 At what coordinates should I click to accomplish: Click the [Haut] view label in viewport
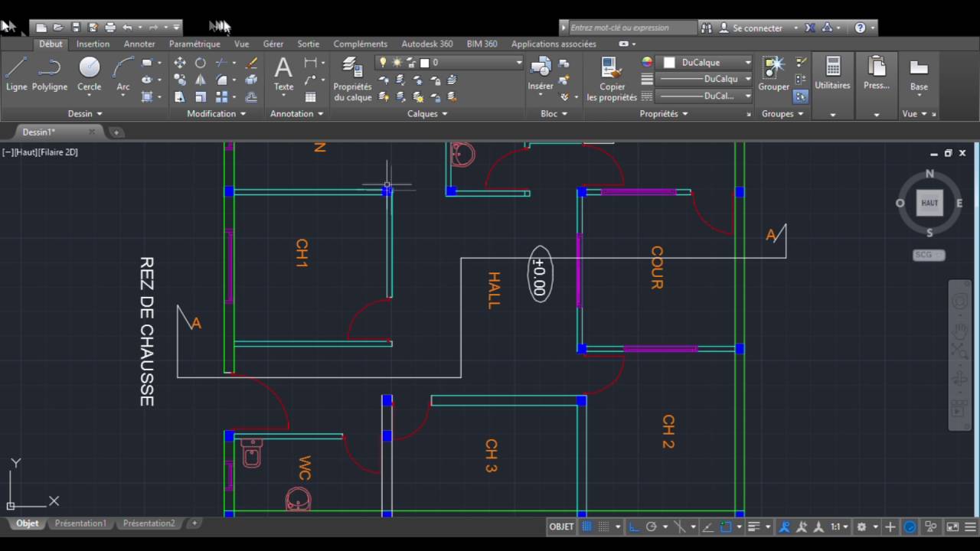[25, 152]
